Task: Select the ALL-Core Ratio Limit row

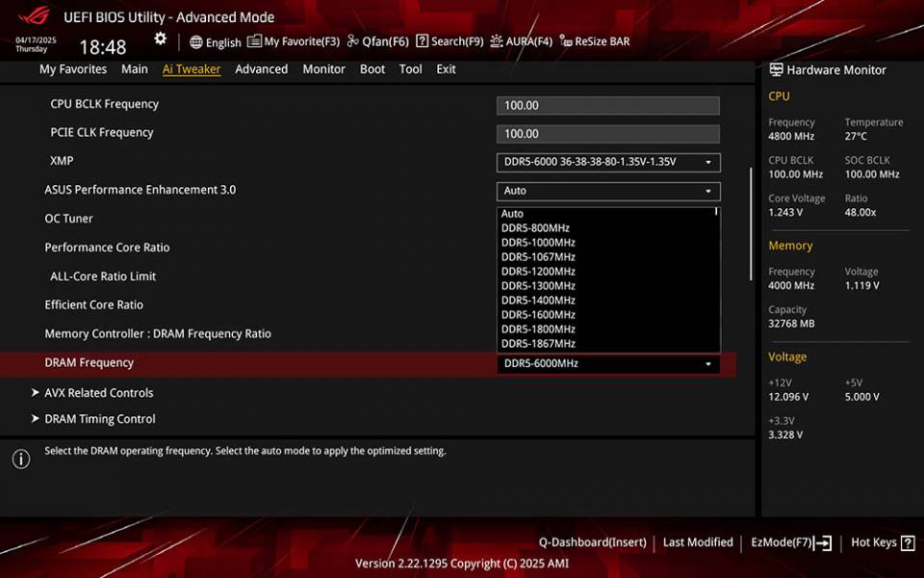Action: tap(103, 276)
